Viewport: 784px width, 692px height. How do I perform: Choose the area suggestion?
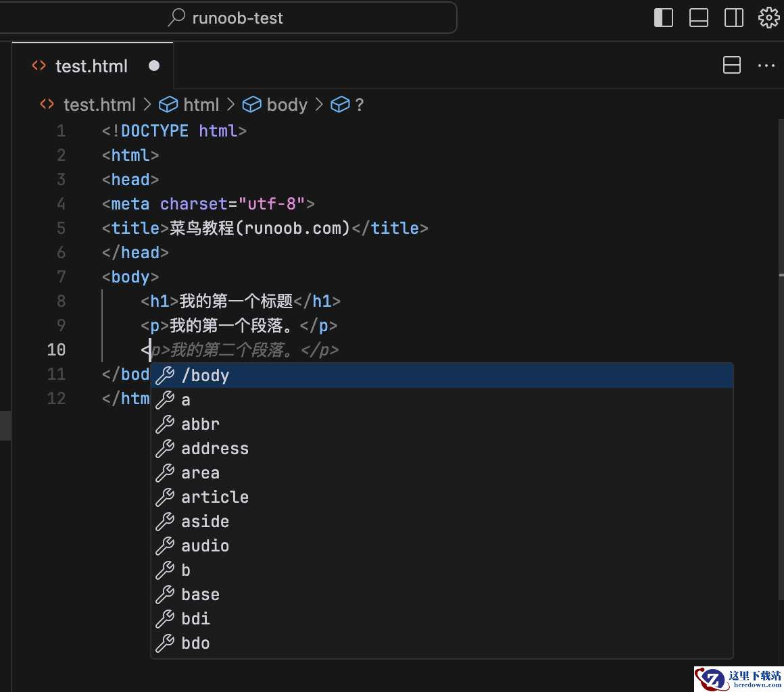[442, 473]
